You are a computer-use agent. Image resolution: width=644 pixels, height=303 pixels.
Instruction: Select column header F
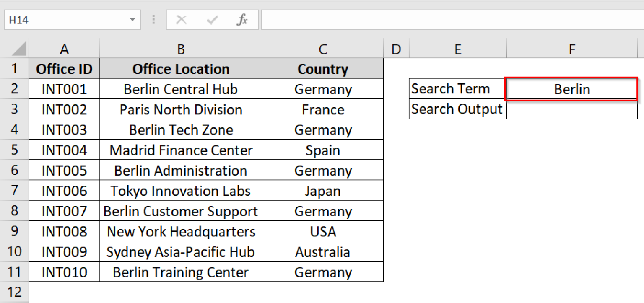(x=572, y=48)
